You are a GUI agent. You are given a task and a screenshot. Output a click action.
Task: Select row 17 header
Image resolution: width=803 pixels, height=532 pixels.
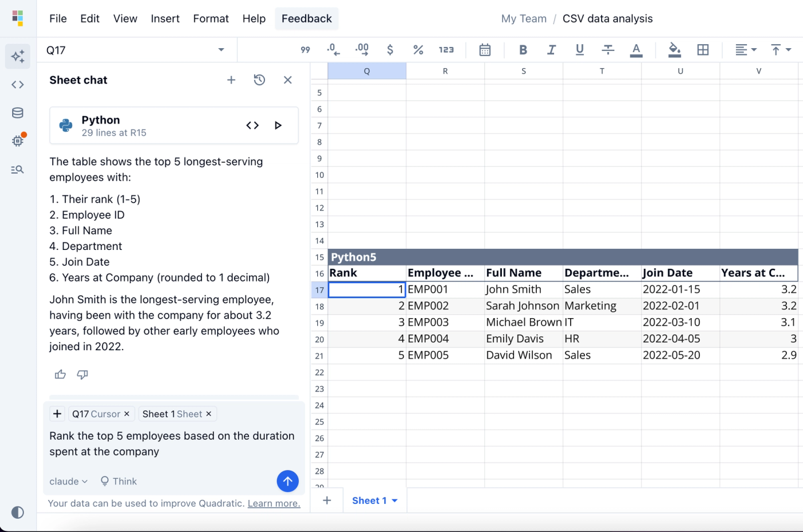pos(319,290)
